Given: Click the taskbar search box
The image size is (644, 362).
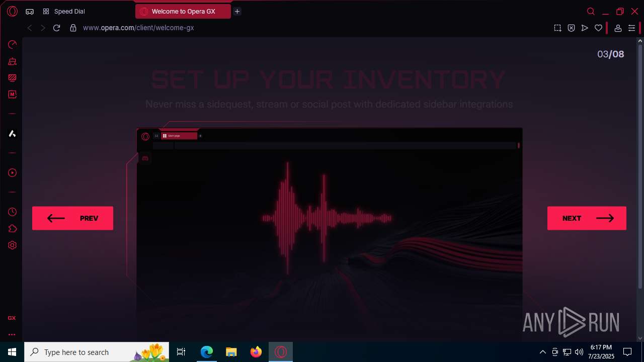Looking at the screenshot, I should tap(97, 352).
